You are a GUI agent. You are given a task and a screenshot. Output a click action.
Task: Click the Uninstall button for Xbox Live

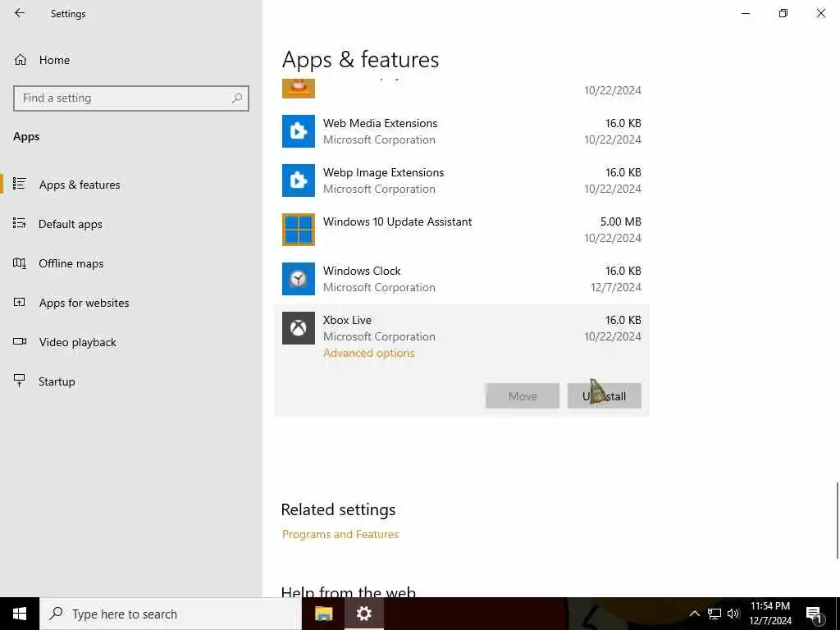tap(605, 396)
